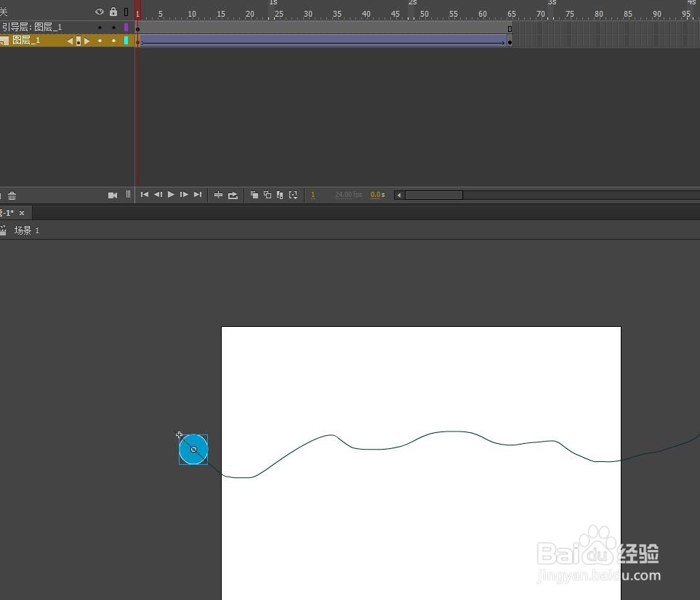This screenshot has height=600, width=700.
Task: Expand hidden timeline options via left scroll arrow
Action: [x=398, y=195]
